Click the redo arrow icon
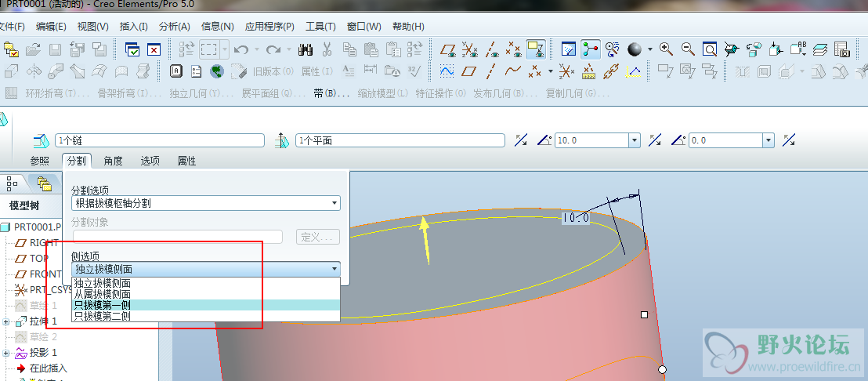The height and width of the screenshot is (381, 868). (x=273, y=50)
